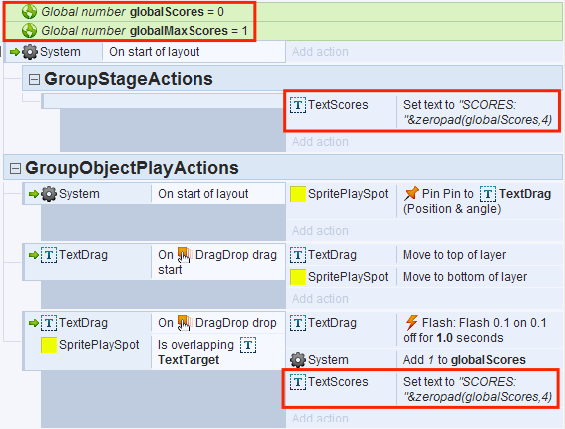This screenshot has height=429, width=565.
Task: Click the globe icon next to globalMaxScores variable
Action: (x=29, y=31)
